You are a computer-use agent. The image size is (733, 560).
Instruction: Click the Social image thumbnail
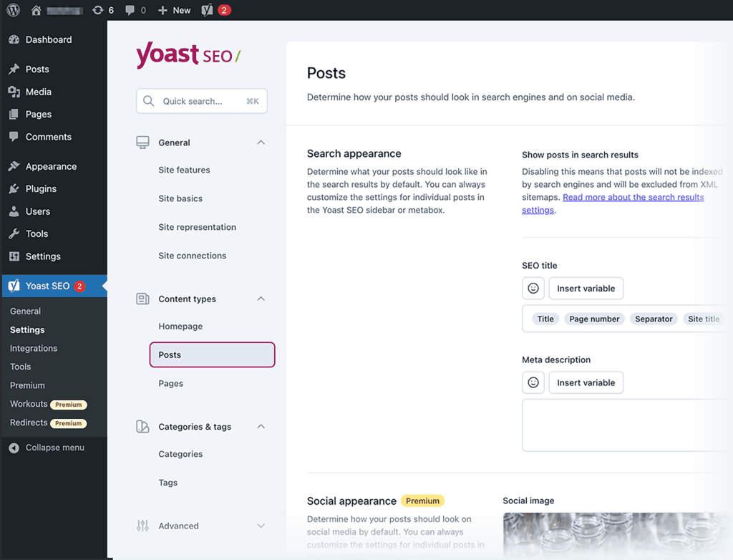click(616, 534)
